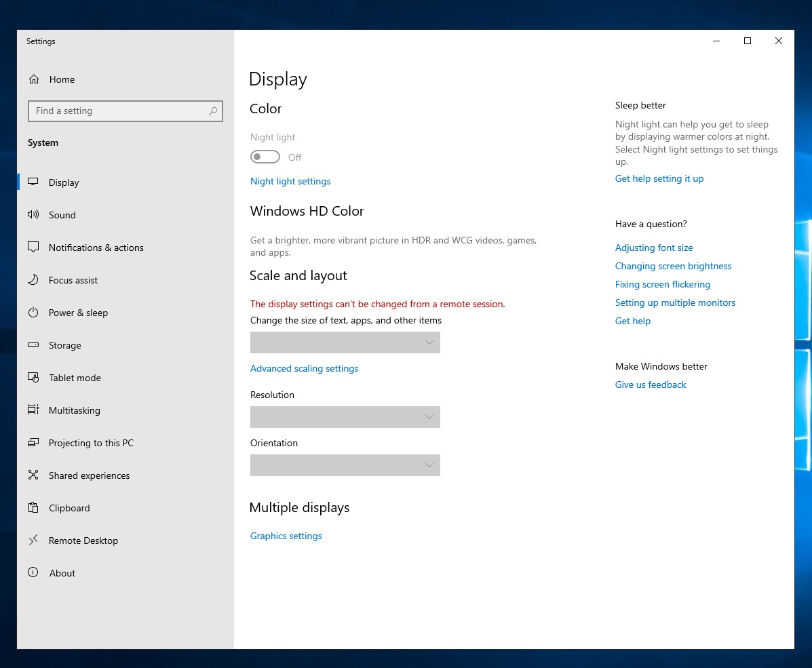The height and width of the screenshot is (668, 812).
Task: Open Night light settings link
Action: 290,181
